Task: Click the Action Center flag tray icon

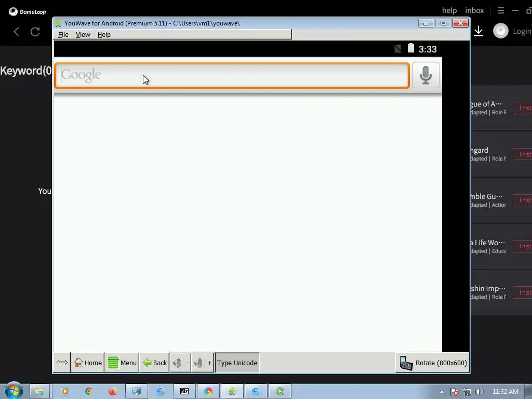Action: [x=454, y=392]
